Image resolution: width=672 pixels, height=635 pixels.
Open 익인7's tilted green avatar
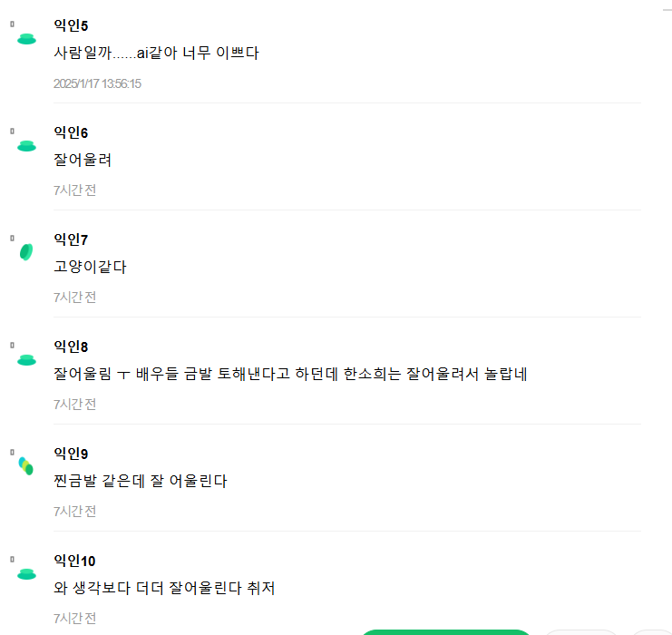(26, 251)
